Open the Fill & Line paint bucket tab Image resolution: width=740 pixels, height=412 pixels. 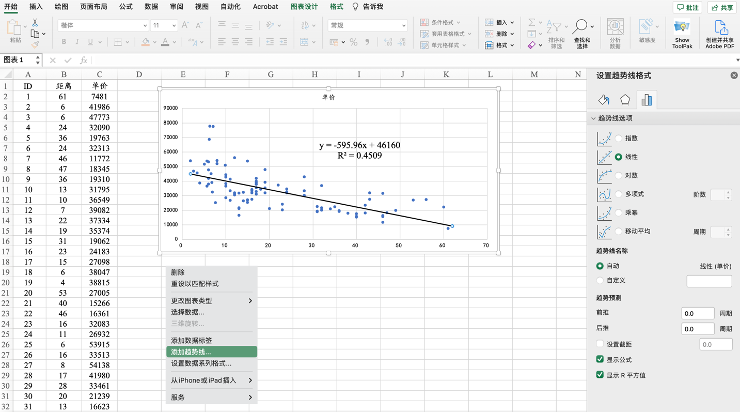(x=603, y=99)
